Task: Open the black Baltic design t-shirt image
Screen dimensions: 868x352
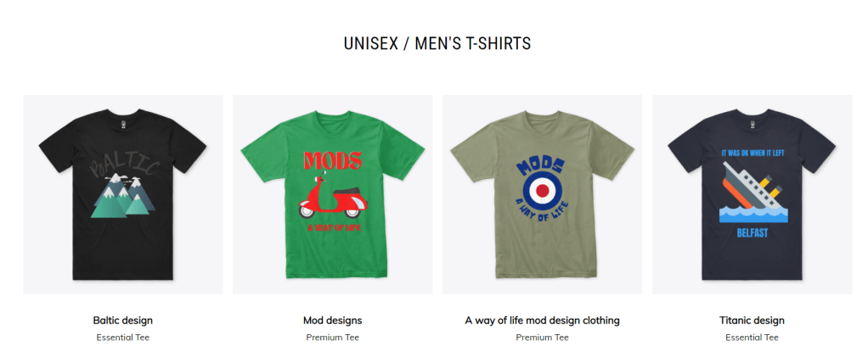Action: coord(123,194)
